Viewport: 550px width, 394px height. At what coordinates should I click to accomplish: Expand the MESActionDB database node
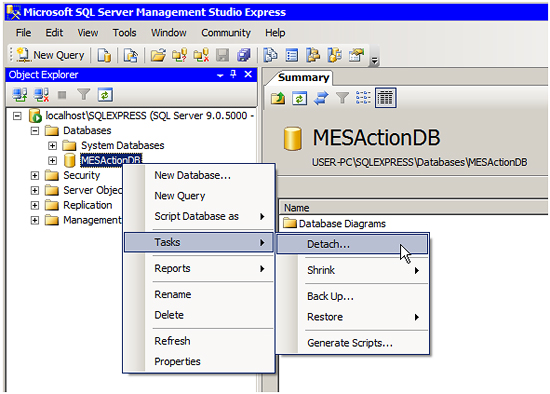[52, 161]
